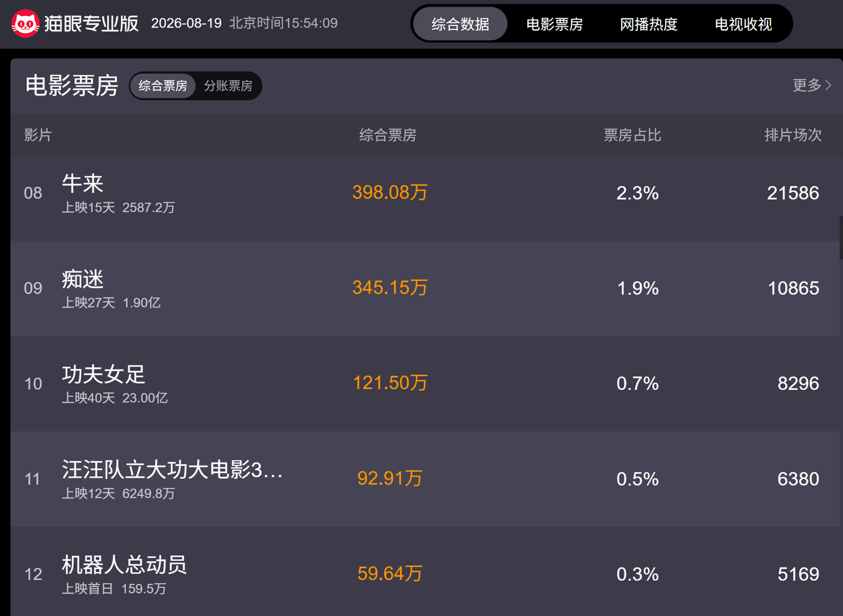This screenshot has width=843, height=616.
Task: Click the vertical scrollbar thumb
Action: [x=841, y=238]
